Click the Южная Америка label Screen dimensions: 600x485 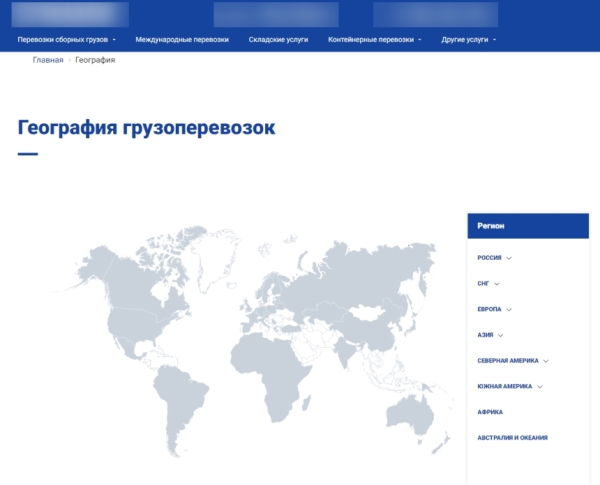coord(505,386)
